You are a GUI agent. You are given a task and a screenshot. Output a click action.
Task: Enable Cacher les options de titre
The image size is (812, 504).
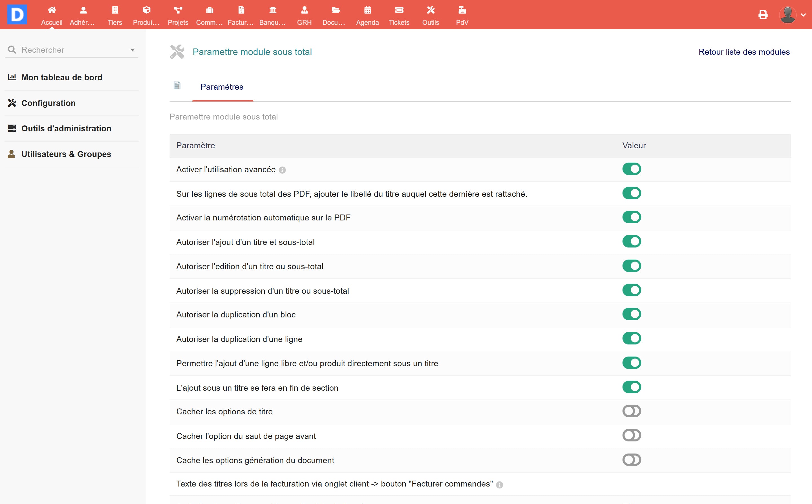point(631,411)
